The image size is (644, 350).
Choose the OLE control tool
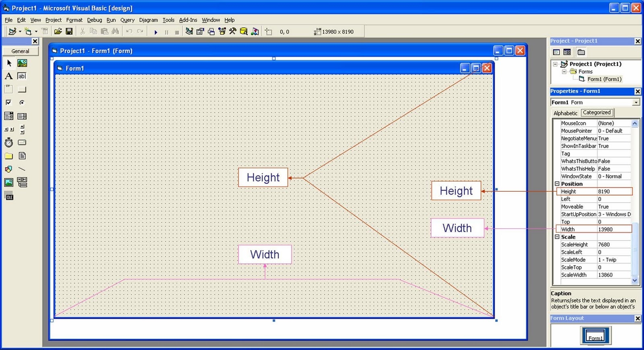[x=8, y=196]
